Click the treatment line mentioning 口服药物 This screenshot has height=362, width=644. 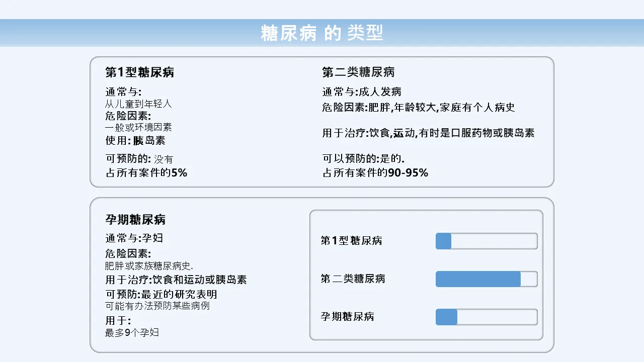[x=428, y=133]
